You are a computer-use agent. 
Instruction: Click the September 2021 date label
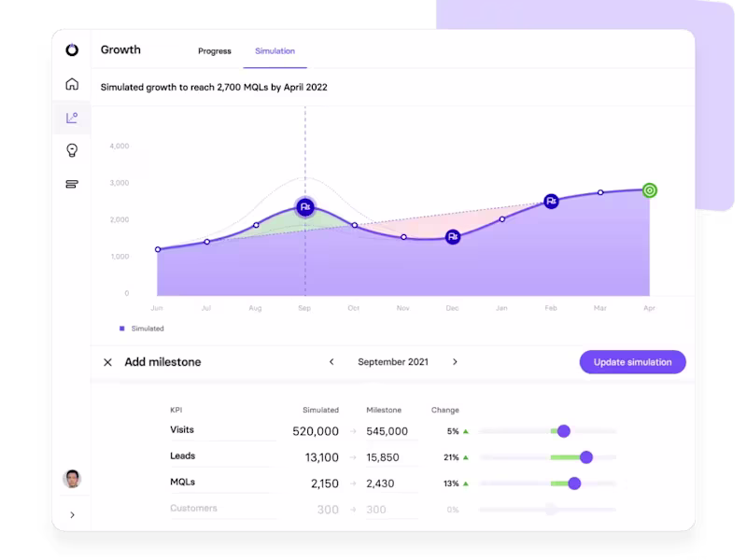click(393, 362)
